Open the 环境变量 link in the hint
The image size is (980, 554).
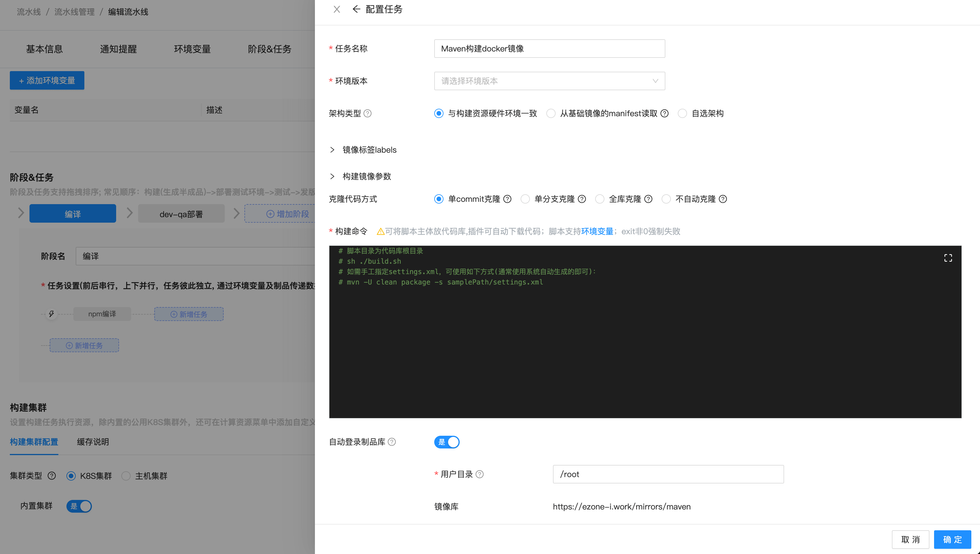tap(597, 231)
